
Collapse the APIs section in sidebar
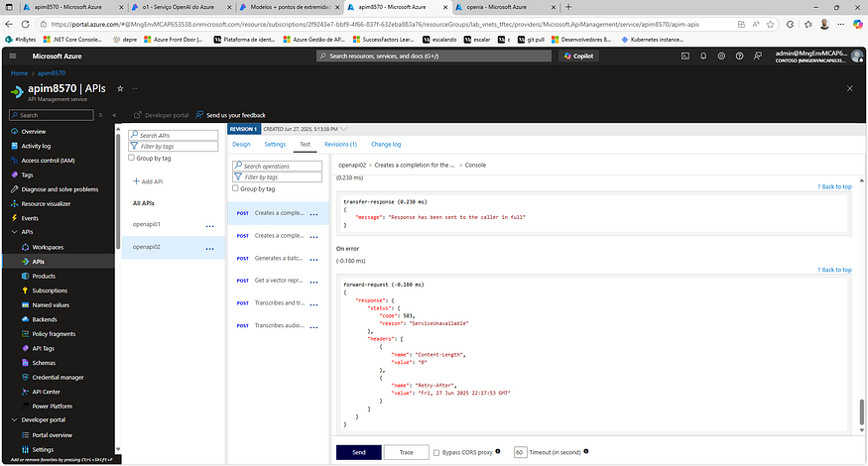tap(15, 232)
